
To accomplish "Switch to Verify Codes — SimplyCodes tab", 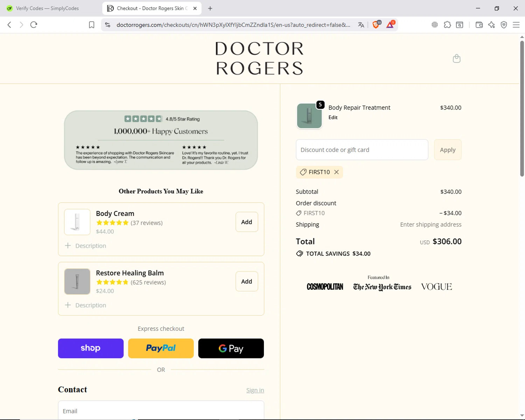I will pos(48,8).
